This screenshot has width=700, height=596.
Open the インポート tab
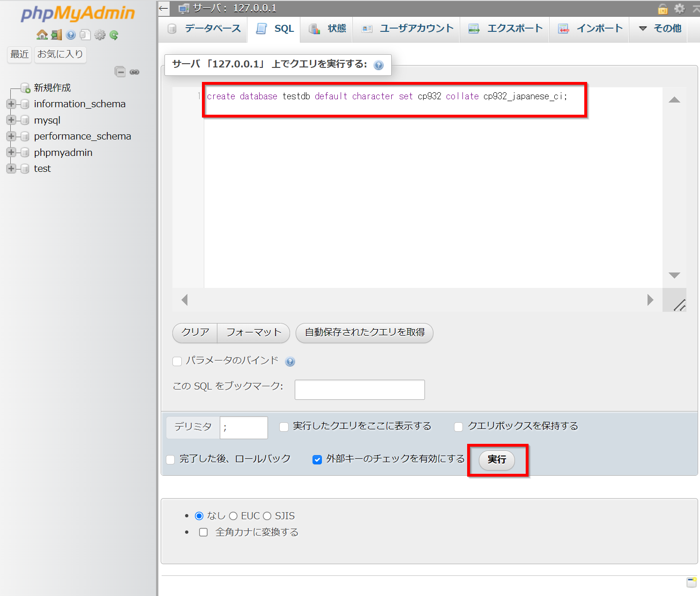[x=589, y=29]
